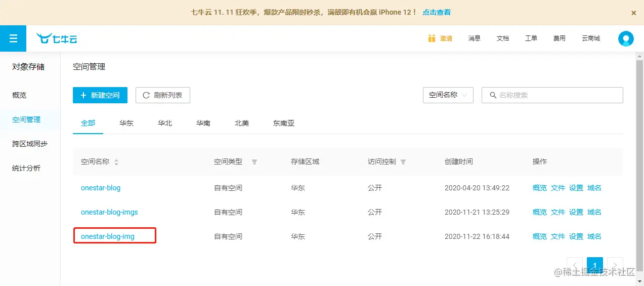Click 概览 for onestar-blog-imgs row

(540, 212)
